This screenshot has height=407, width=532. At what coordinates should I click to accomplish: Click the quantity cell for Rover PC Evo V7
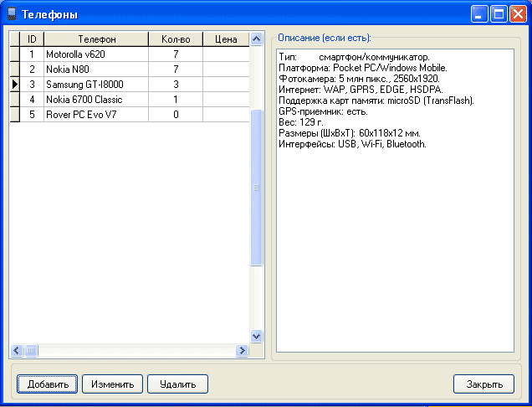click(x=176, y=115)
